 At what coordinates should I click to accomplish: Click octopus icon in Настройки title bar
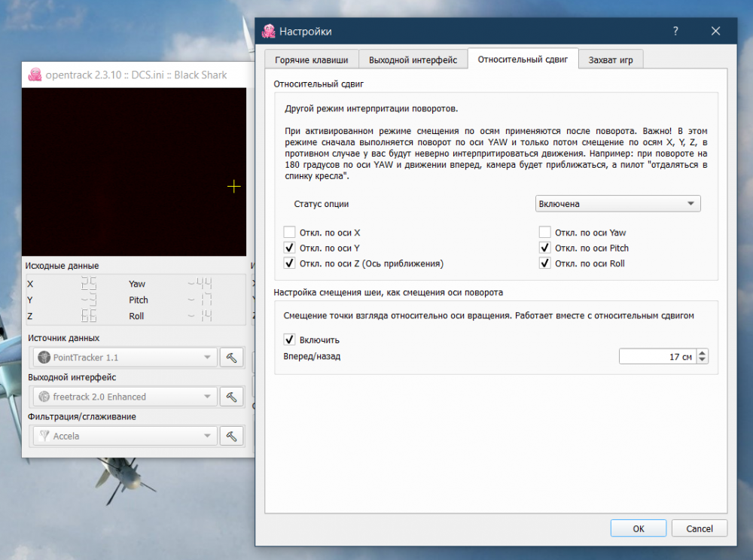tap(268, 32)
